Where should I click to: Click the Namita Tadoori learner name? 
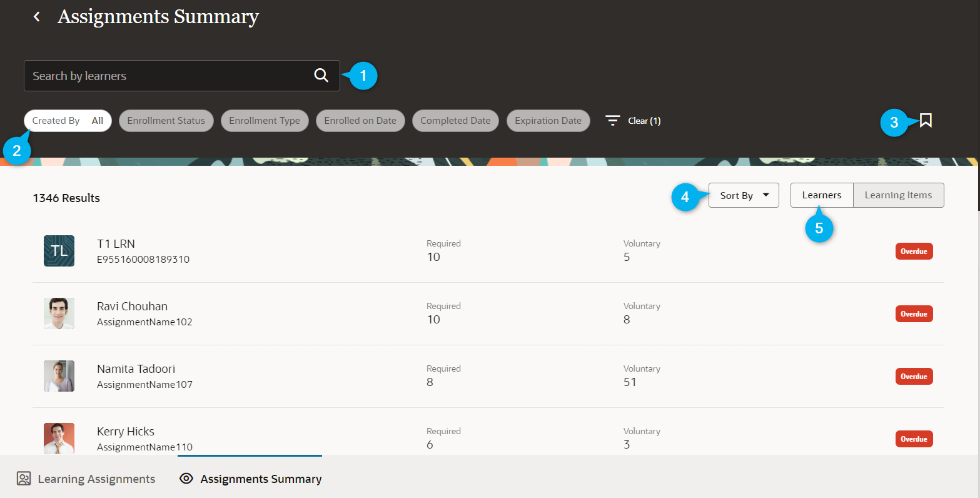click(x=136, y=369)
